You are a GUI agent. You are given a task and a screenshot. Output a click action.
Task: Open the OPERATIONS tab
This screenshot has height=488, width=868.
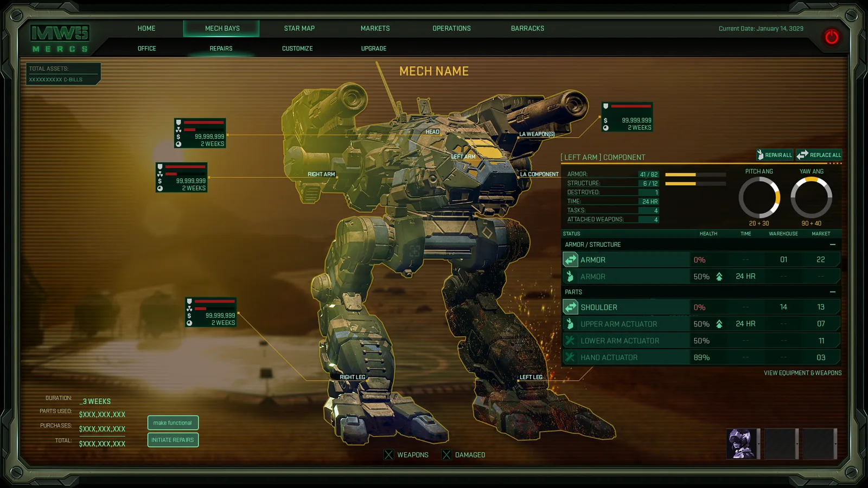click(x=451, y=28)
